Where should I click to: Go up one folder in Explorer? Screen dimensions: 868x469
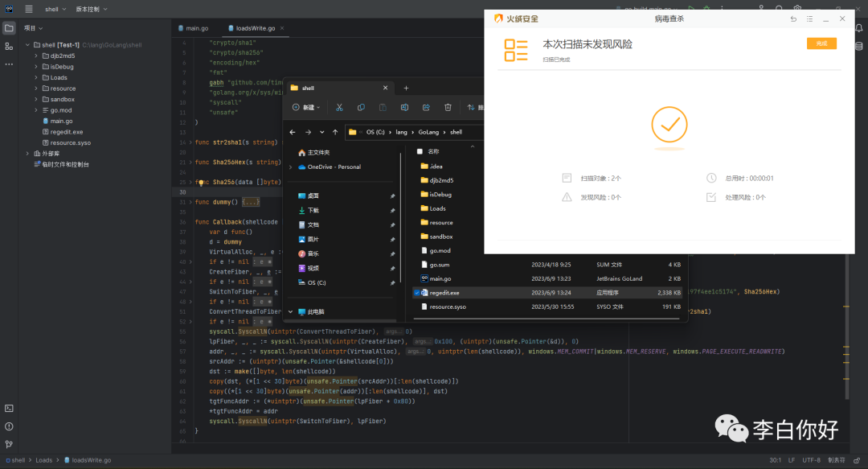coord(335,132)
